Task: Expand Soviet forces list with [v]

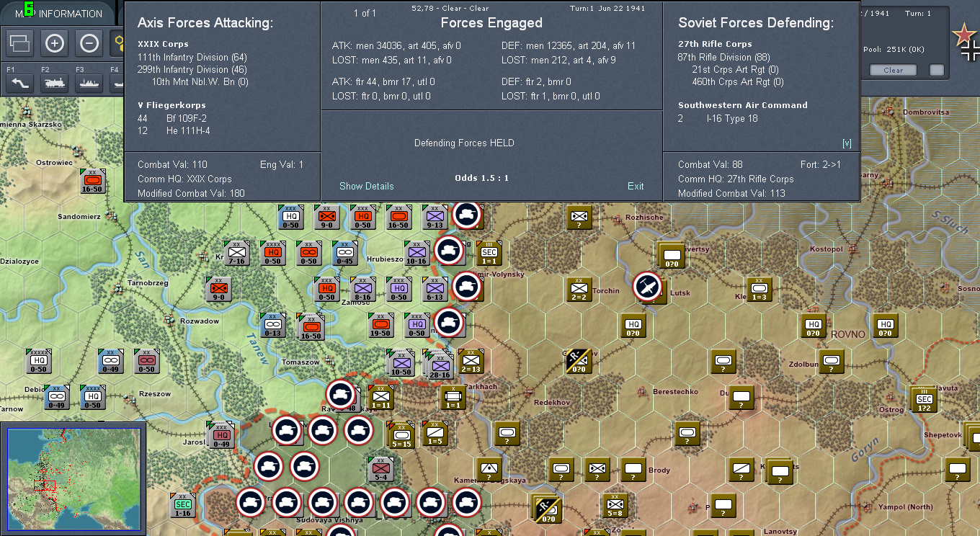Action: pyautogui.click(x=847, y=143)
